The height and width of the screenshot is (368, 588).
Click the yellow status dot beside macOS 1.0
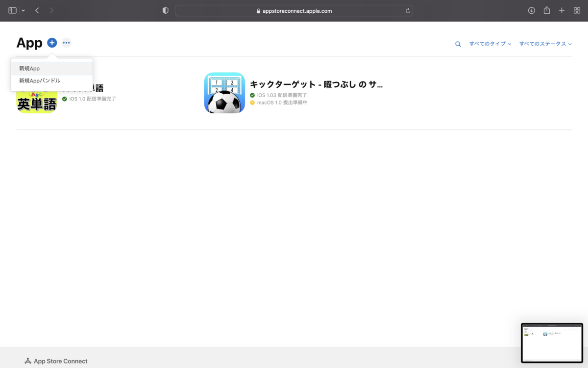(x=252, y=103)
